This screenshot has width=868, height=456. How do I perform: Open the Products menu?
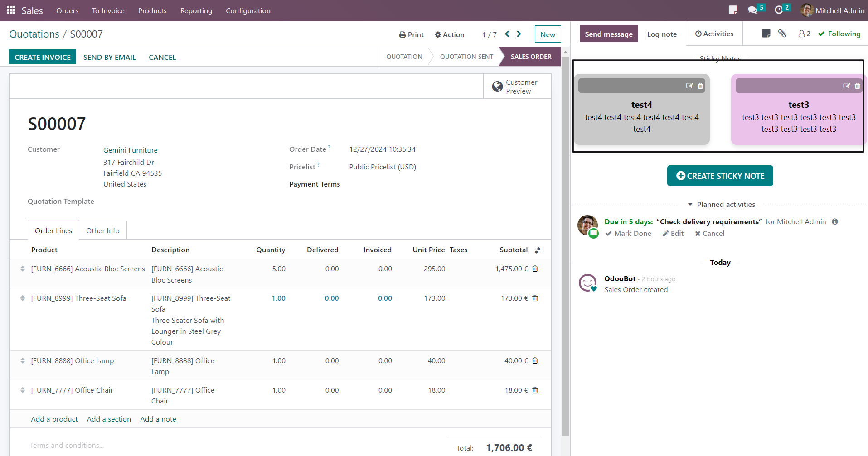152,10
